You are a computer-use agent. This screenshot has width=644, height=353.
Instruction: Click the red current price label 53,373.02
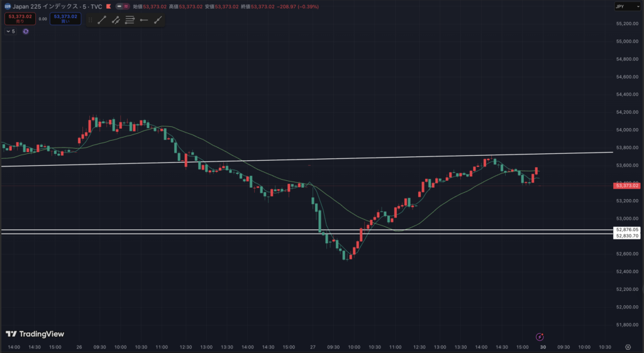pyautogui.click(x=627, y=186)
